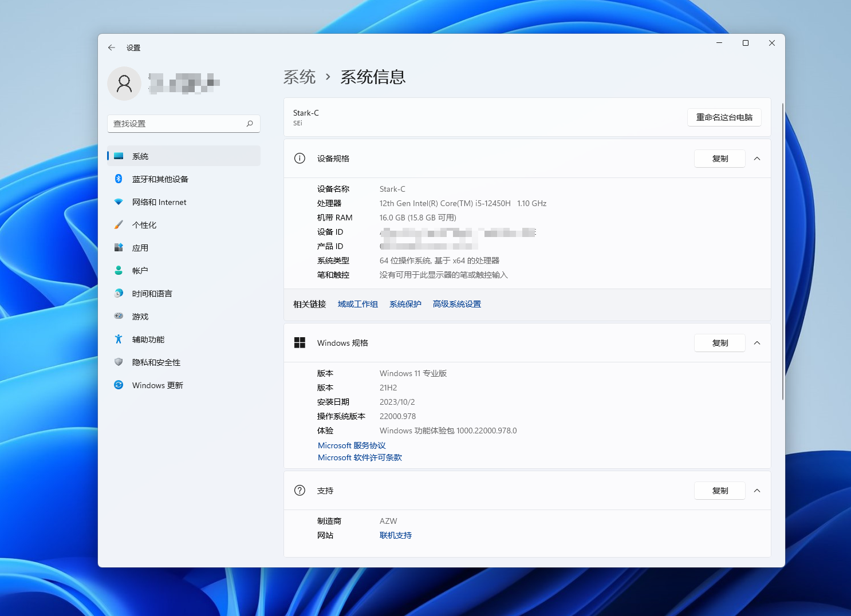Click the 功能体验包 1000.22000.978.0 text
Viewport: 851px width, 616px height.
tap(448, 431)
